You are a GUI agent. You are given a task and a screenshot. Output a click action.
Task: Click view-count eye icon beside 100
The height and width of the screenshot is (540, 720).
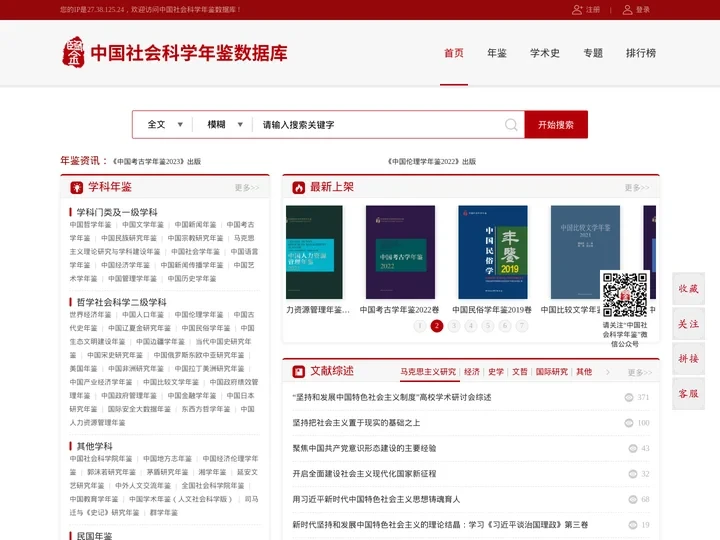coord(629,423)
